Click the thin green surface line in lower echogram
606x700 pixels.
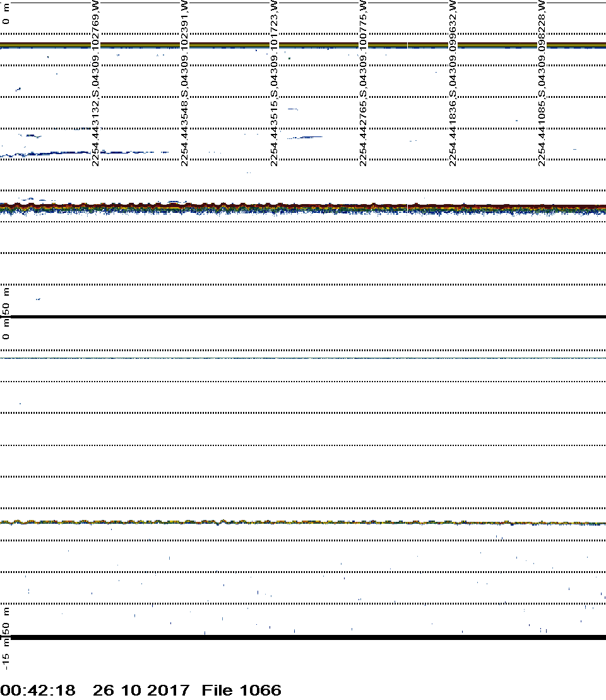click(x=303, y=358)
